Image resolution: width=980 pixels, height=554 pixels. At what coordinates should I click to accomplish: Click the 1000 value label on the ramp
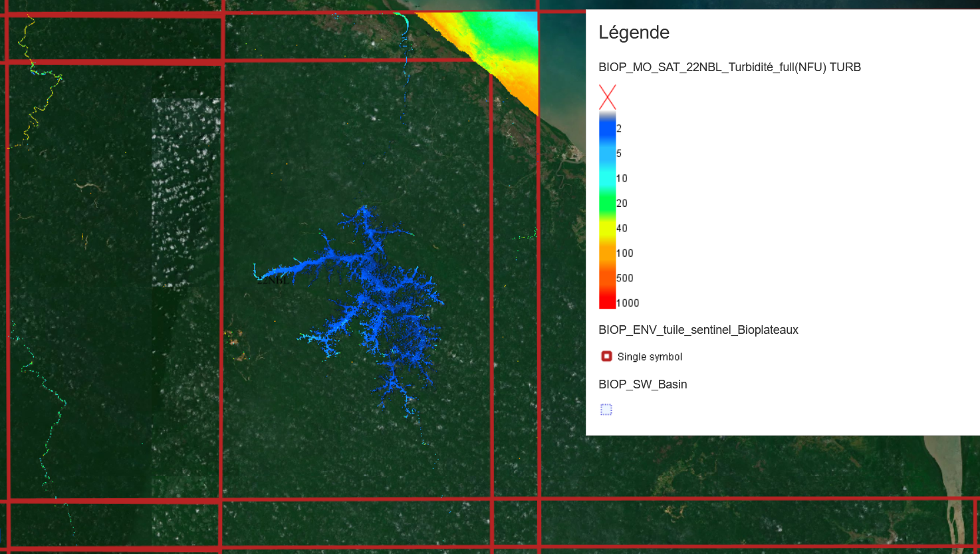pos(628,303)
